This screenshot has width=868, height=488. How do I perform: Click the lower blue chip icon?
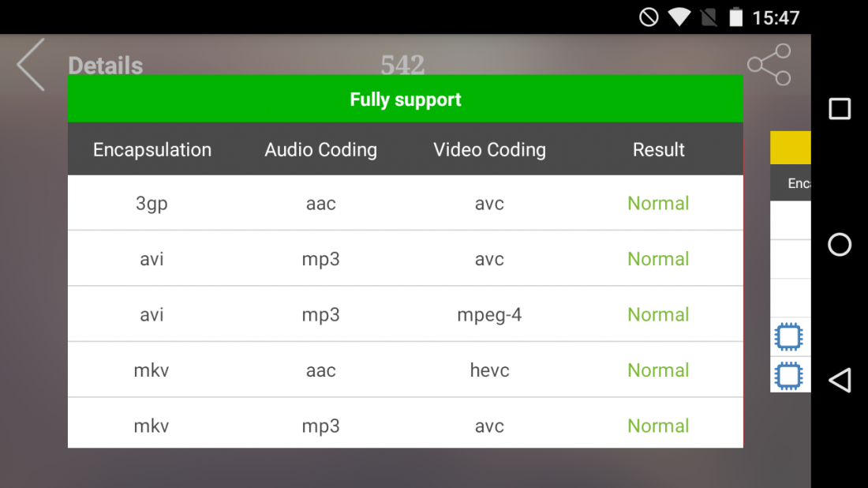coord(788,375)
